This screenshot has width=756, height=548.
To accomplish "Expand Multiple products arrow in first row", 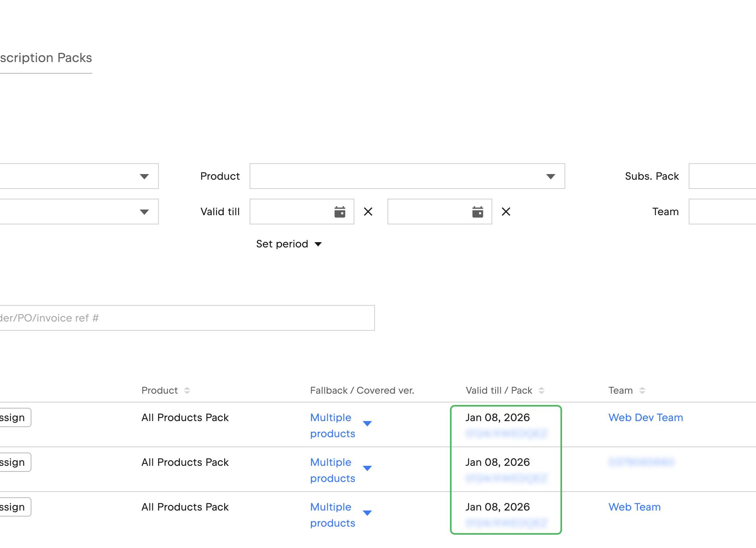I will (367, 423).
